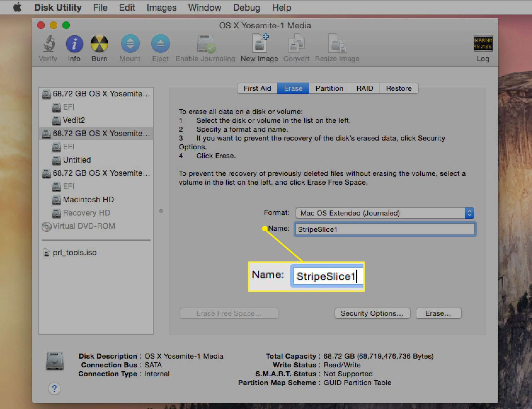Zoom the window with the green button
532x409 pixels.
(66, 25)
